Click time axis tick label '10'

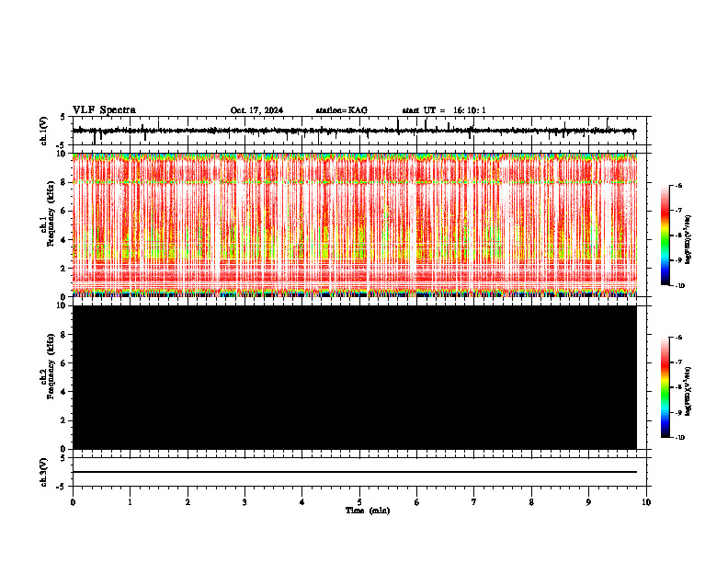point(646,502)
